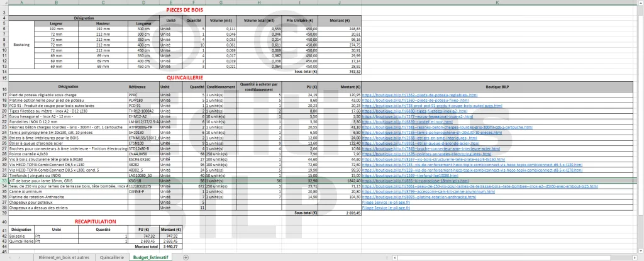Click the previous sheet navigation arrow
This screenshot has height=261, width=644.
(10, 257)
